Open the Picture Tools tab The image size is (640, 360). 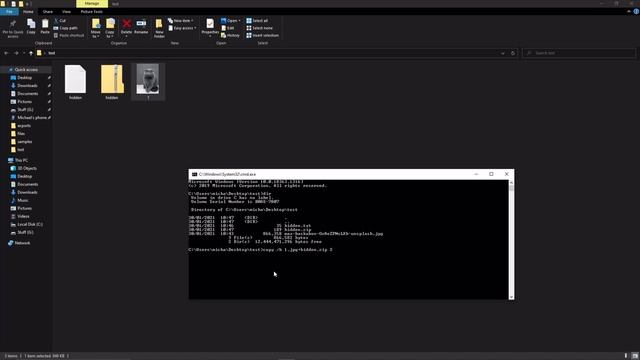click(91, 12)
